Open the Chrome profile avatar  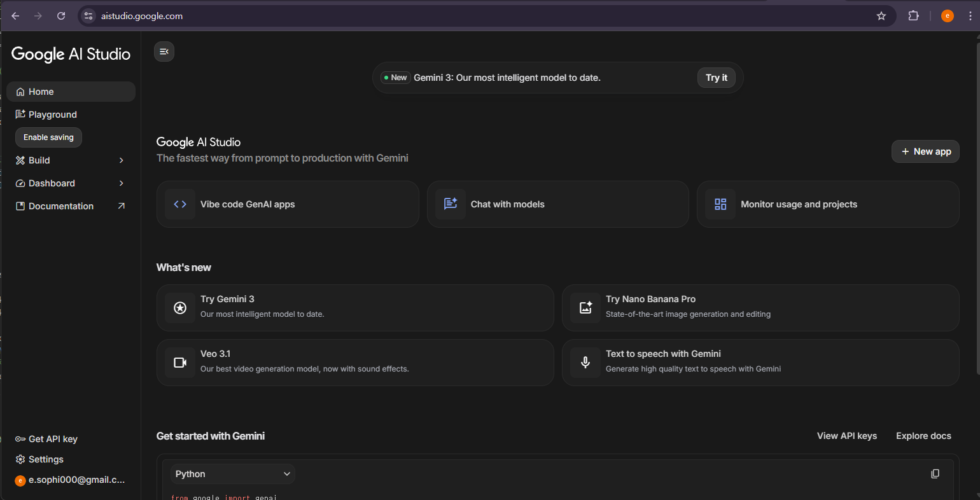[948, 16]
